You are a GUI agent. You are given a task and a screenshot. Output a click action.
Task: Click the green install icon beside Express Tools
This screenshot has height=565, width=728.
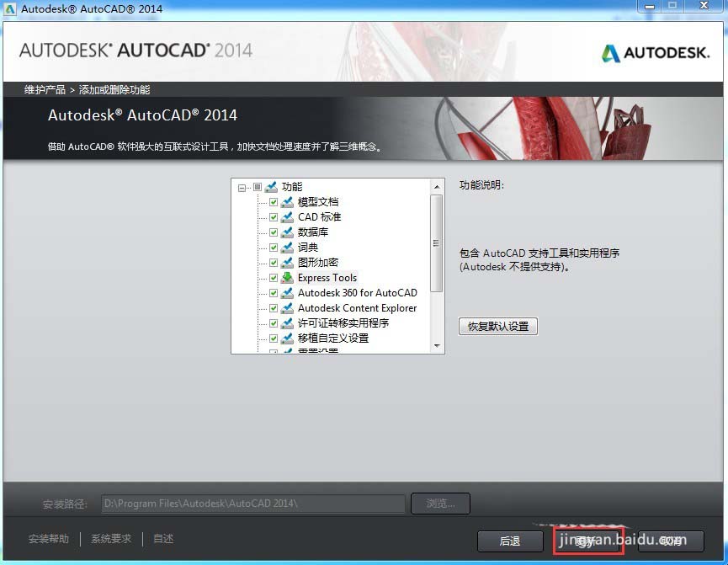[287, 277]
